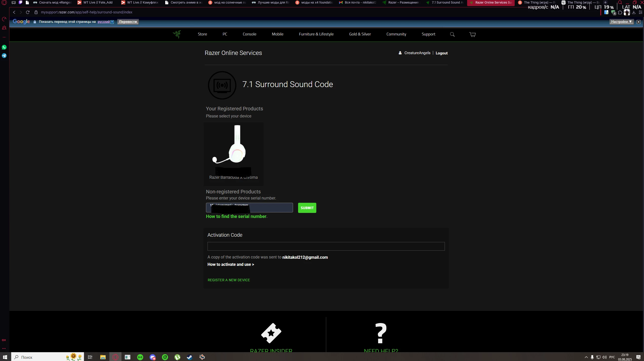Click the Razer Insider ticket icon
This screenshot has height=361, width=644.
(271, 333)
